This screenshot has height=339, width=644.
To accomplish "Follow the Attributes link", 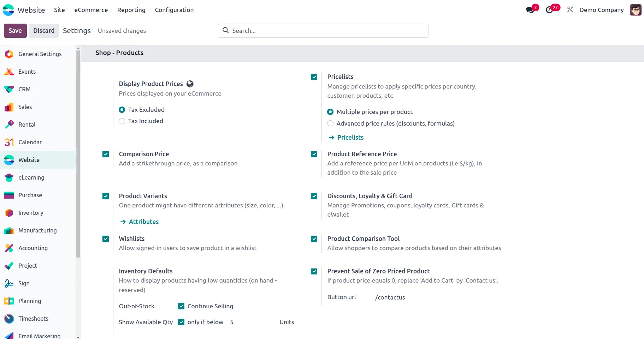I will [143, 222].
